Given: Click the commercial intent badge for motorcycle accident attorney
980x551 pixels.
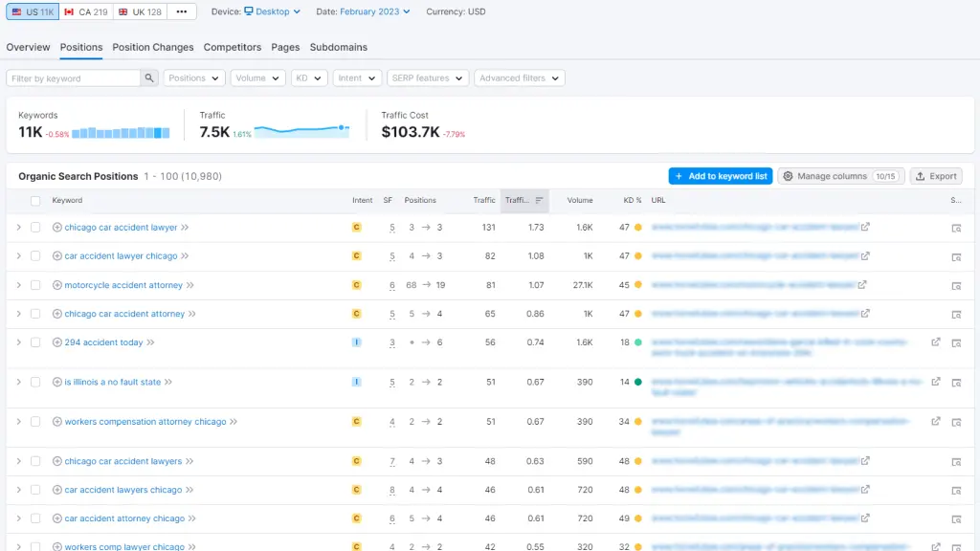Looking at the screenshot, I should click(x=356, y=285).
